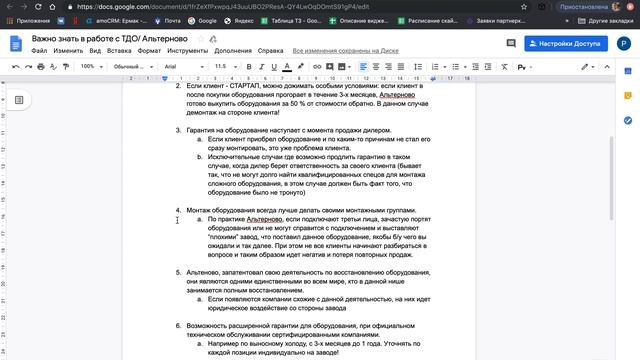Screen dimensions: 640x360
Task: Justify the text alignment
Action: point(401,67)
